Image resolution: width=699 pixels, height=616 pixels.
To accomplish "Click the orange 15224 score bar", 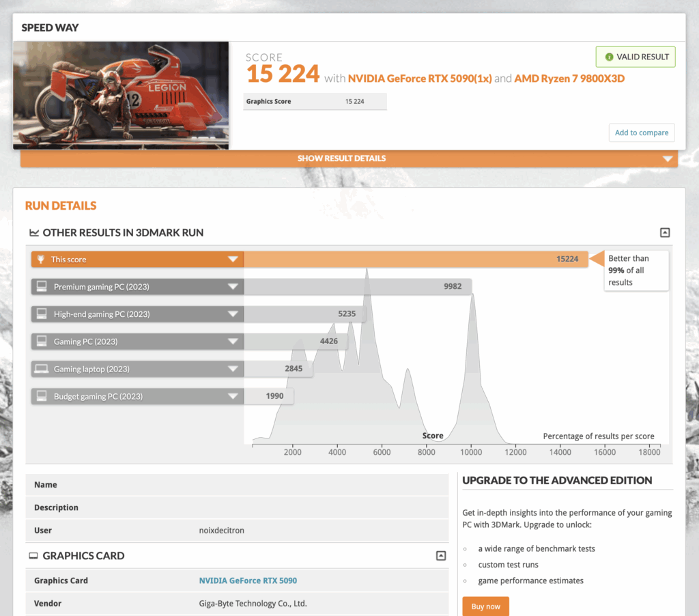I will pos(415,260).
